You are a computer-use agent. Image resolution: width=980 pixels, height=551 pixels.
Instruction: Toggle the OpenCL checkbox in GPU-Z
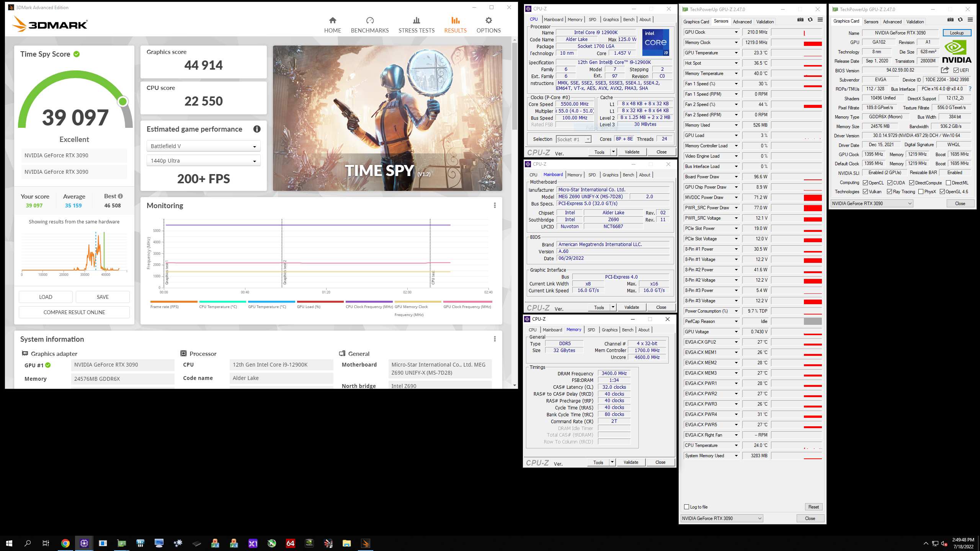[865, 183]
